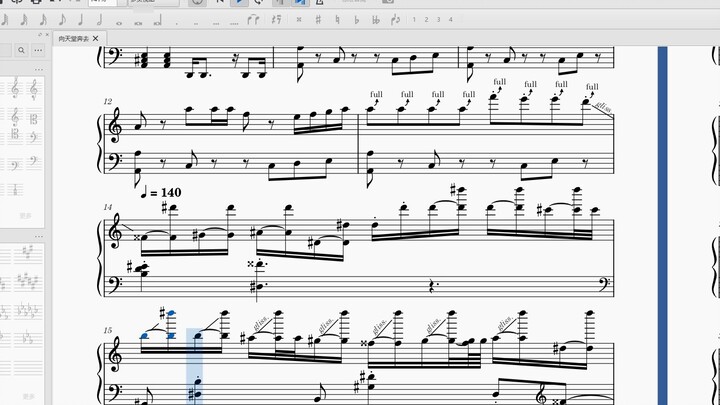The width and height of the screenshot is (720, 405).
Task: Switch to the 向天堂奔去 score tab
Action: (x=73, y=39)
